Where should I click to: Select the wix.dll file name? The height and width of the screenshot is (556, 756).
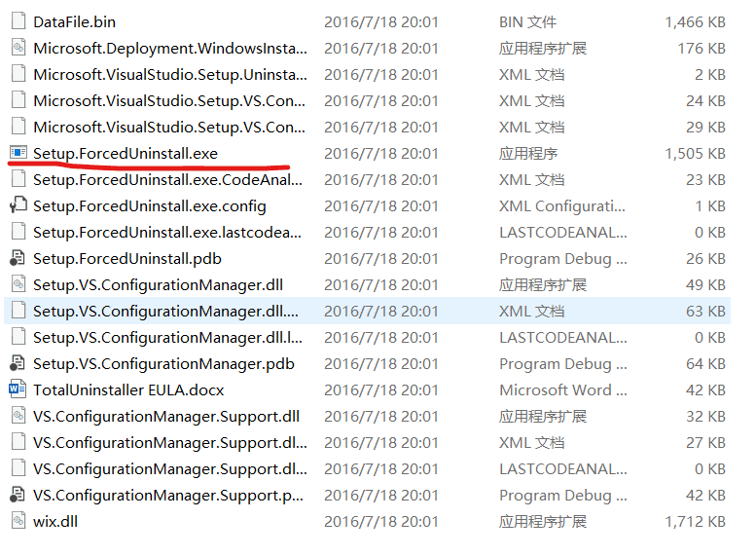(x=54, y=522)
